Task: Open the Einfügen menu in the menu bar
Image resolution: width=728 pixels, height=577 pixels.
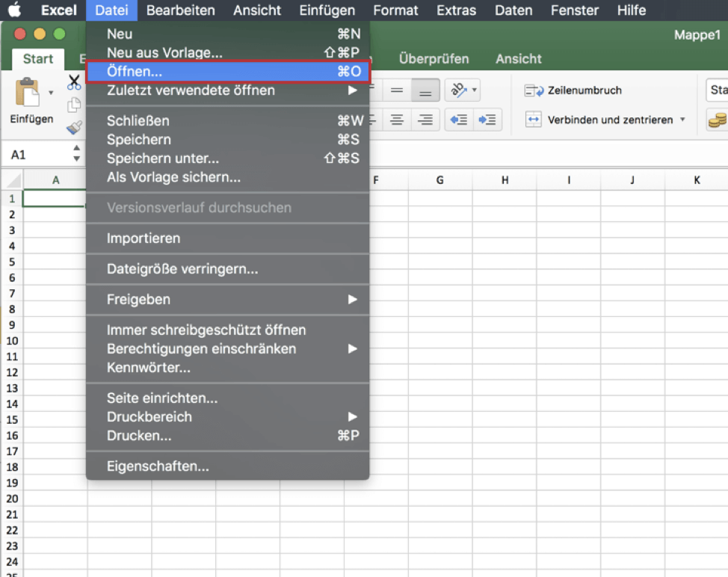Action: pos(327,10)
